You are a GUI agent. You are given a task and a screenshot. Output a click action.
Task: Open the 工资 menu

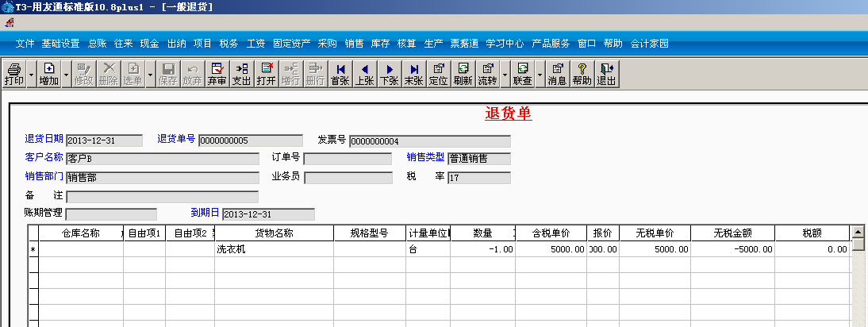tap(255, 44)
